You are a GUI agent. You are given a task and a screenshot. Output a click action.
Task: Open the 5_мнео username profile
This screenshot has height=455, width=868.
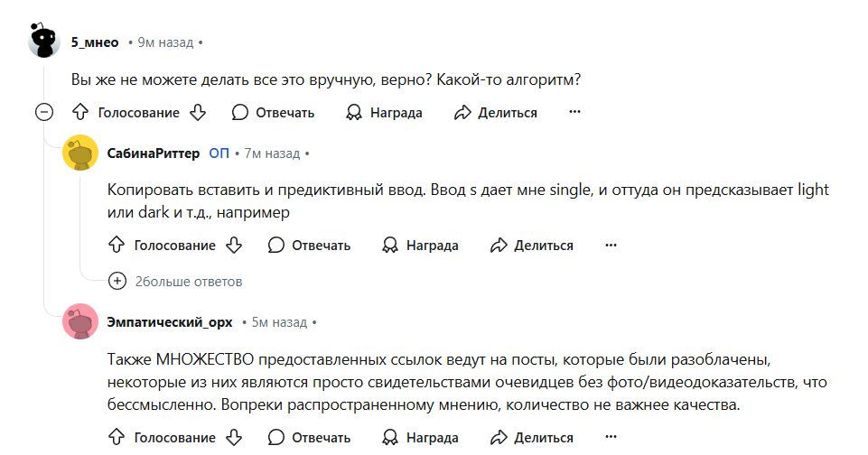pyautogui.click(x=95, y=42)
